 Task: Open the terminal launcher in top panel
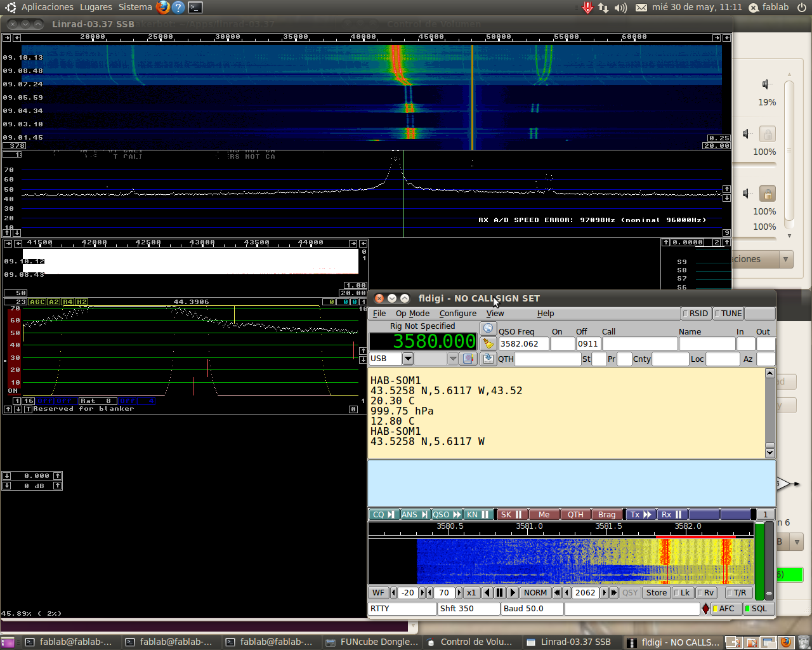click(x=195, y=8)
